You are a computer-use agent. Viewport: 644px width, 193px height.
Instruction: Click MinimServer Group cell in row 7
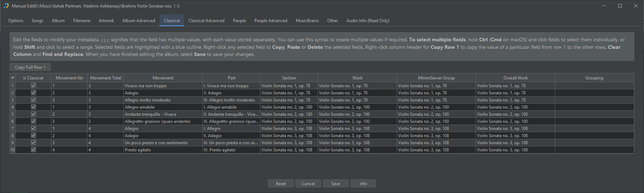click(x=436, y=129)
